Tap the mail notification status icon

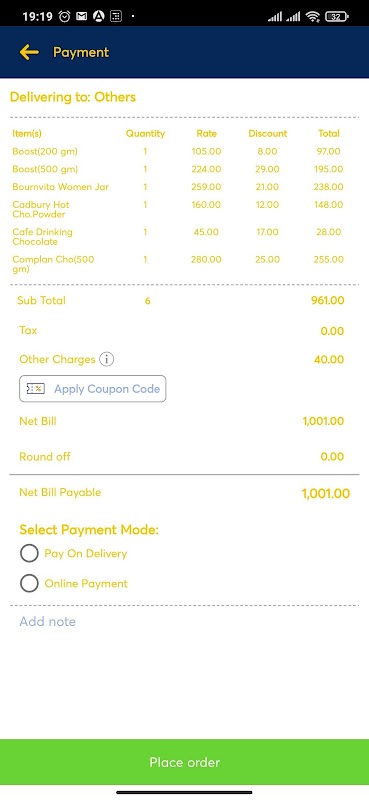(81, 16)
